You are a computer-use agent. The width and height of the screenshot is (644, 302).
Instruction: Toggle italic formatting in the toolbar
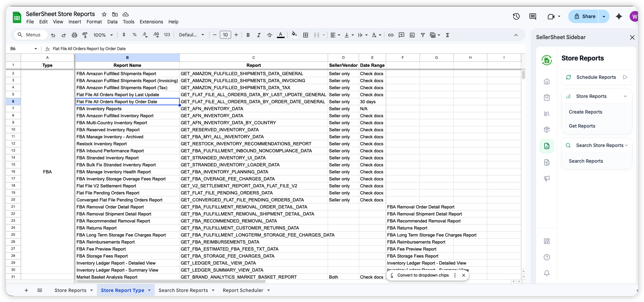coord(259,35)
